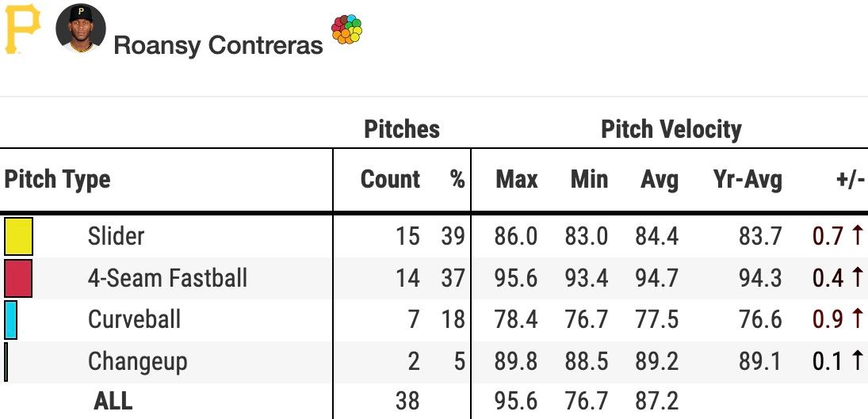Screen dimensions: 868x419
Task: Select the 4-Seam Fastball row label
Action: [167, 278]
